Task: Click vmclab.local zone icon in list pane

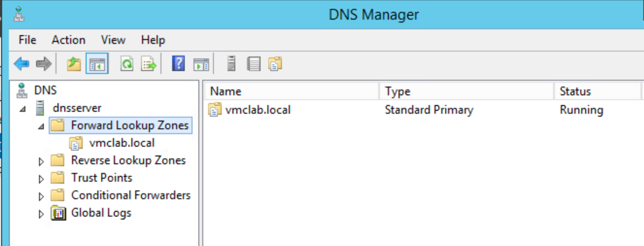Action: click(215, 110)
